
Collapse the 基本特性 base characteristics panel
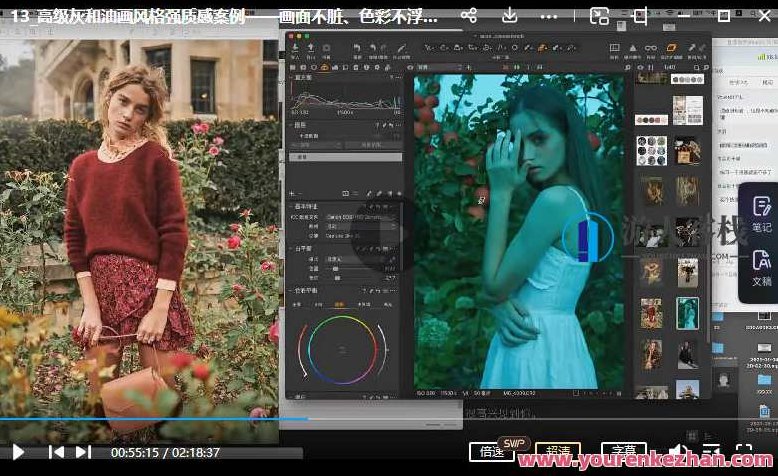pos(291,207)
